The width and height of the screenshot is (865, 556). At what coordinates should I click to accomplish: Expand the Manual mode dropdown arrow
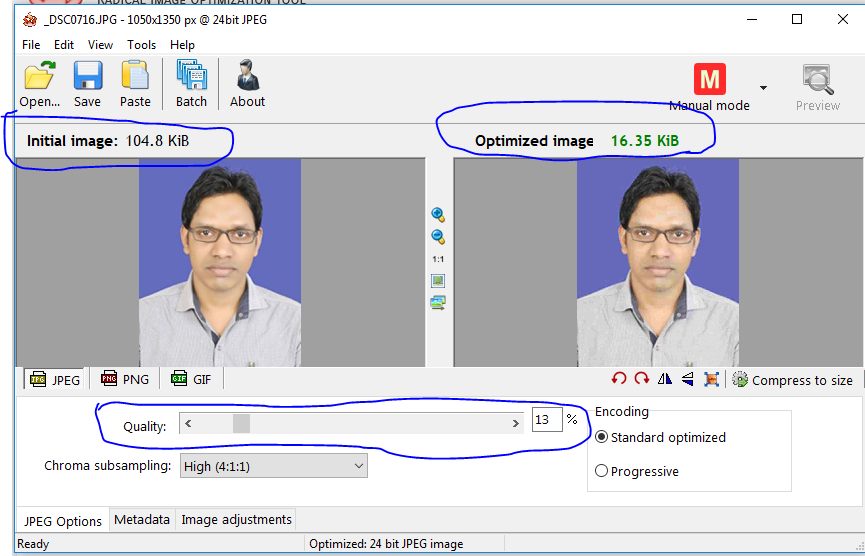click(x=763, y=88)
